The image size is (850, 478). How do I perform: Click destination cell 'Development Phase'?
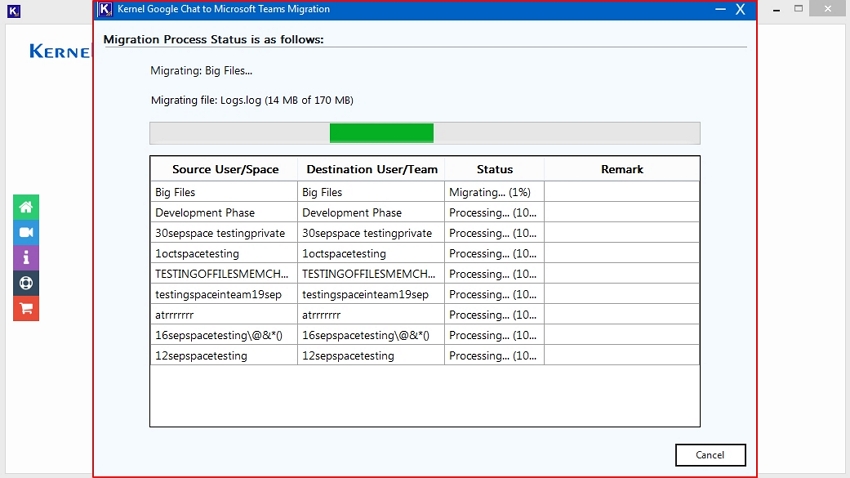[371, 212]
